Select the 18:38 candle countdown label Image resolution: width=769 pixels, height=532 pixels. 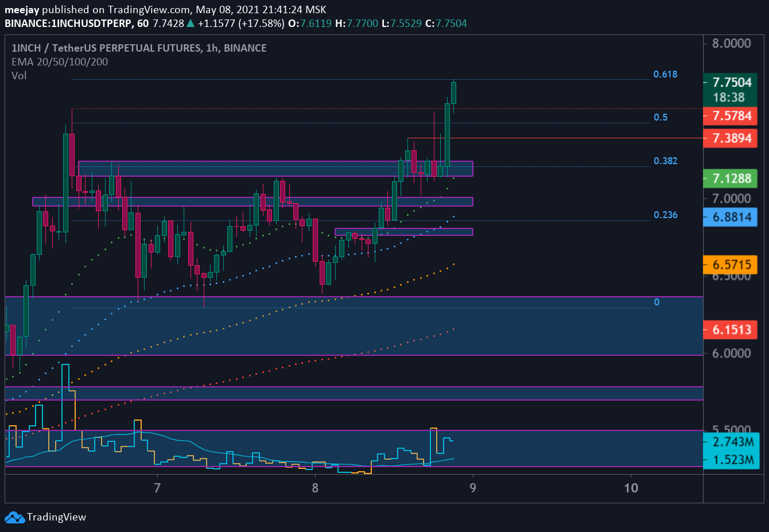(x=729, y=98)
